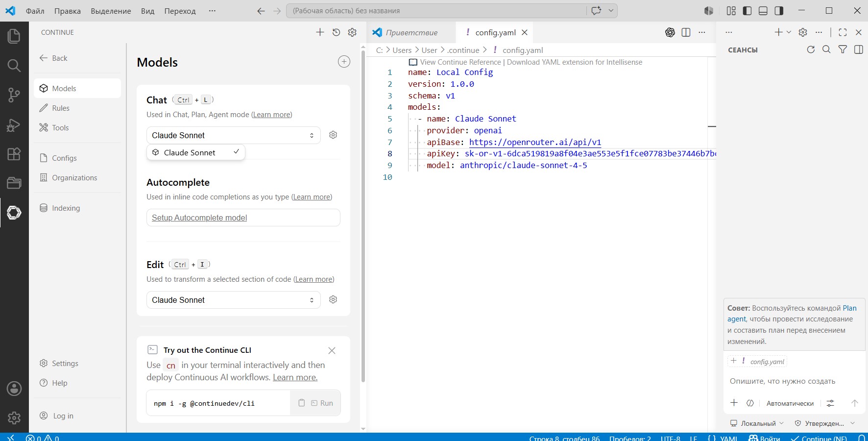Screen dimensions: 868x441
Task: Open editor More Actions ellipsis
Action: pyautogui.click(x=702, y=32)
